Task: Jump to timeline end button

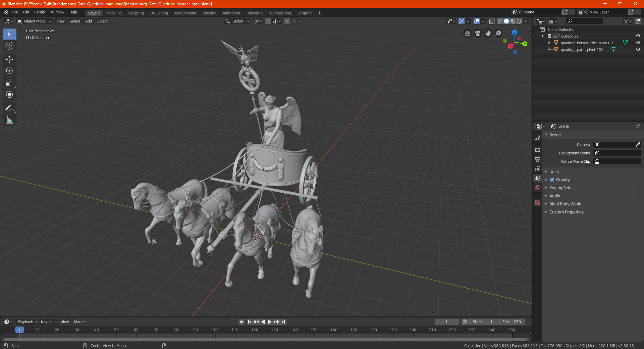Action: click(283, 322)
